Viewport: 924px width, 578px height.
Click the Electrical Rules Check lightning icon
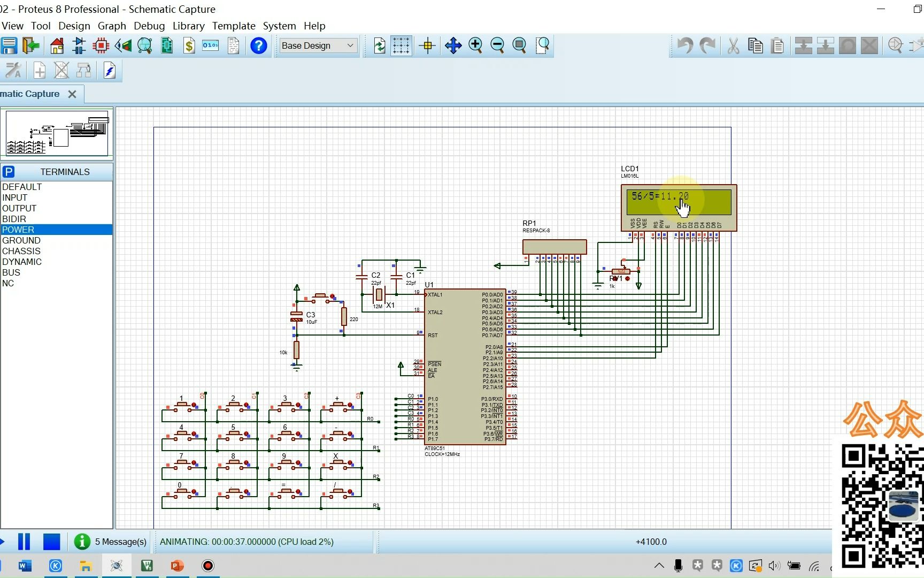click(x=110, y=71)
